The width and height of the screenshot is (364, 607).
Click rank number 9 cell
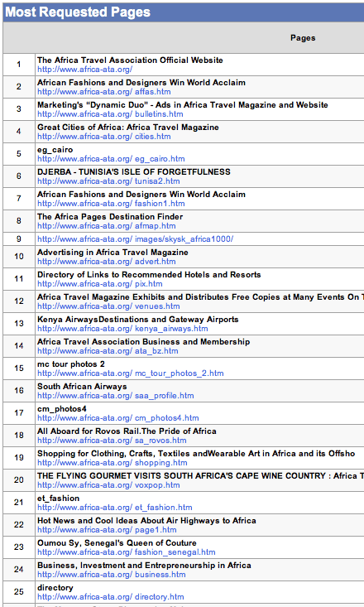tap(19, 239)
